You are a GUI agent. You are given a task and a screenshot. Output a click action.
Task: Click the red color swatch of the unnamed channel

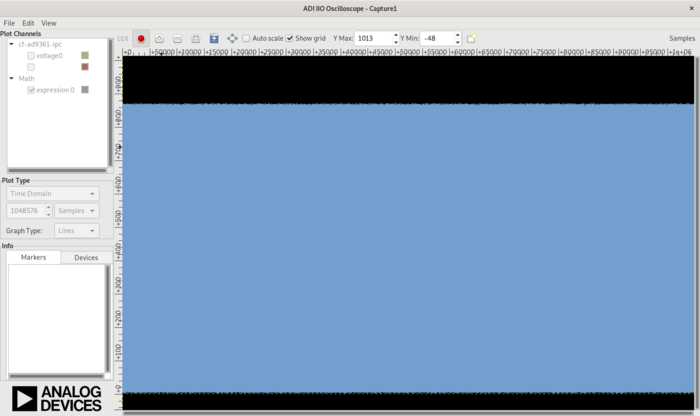point(85,67)
